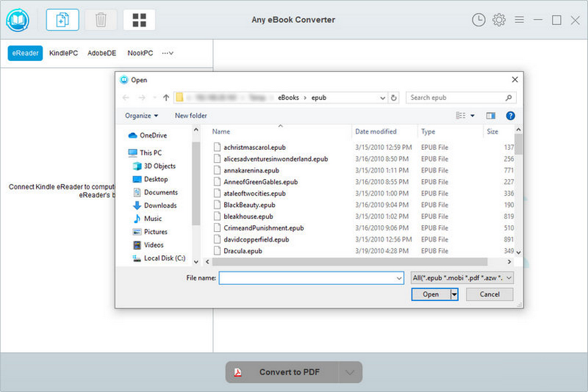Open Videos in navigation pane
The height and width of the screenshot is (392, 588).
pos(148,245)
